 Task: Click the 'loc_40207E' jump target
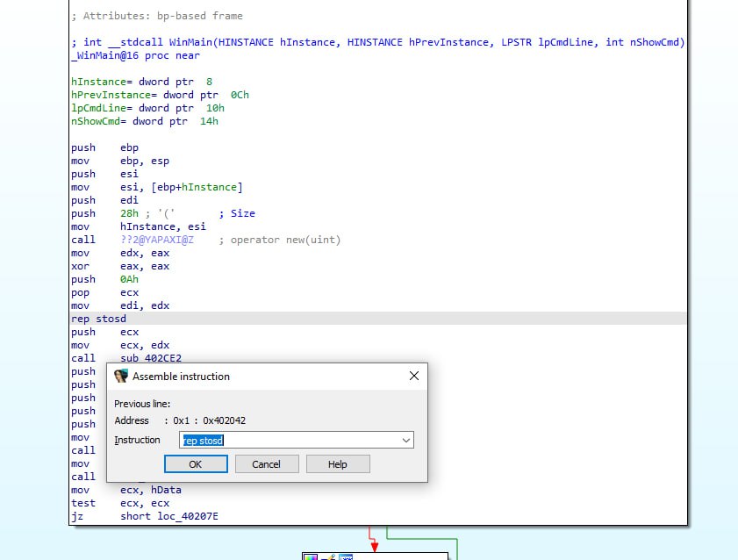point(187,517)
